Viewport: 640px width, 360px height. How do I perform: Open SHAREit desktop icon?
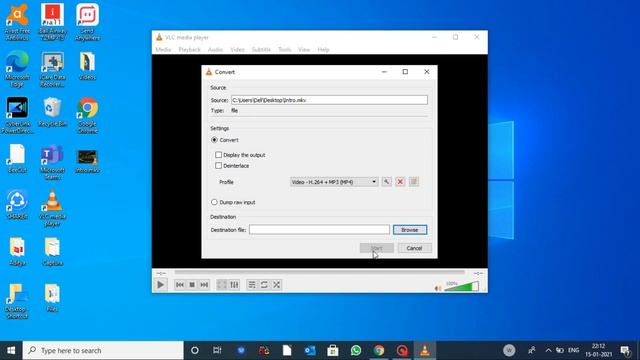coord(17,204)
